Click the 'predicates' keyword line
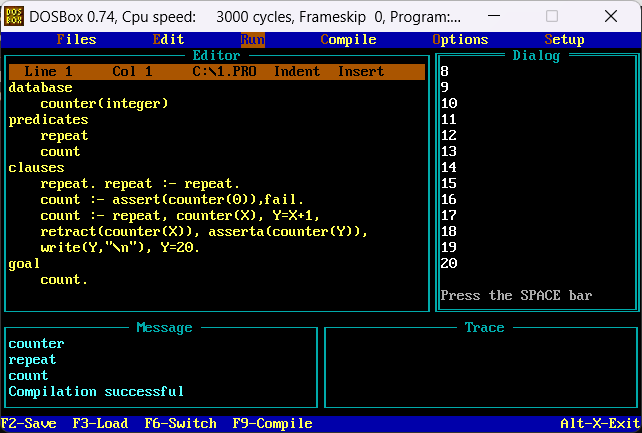This screenshot has width=642, height=433. click(48, 120)
